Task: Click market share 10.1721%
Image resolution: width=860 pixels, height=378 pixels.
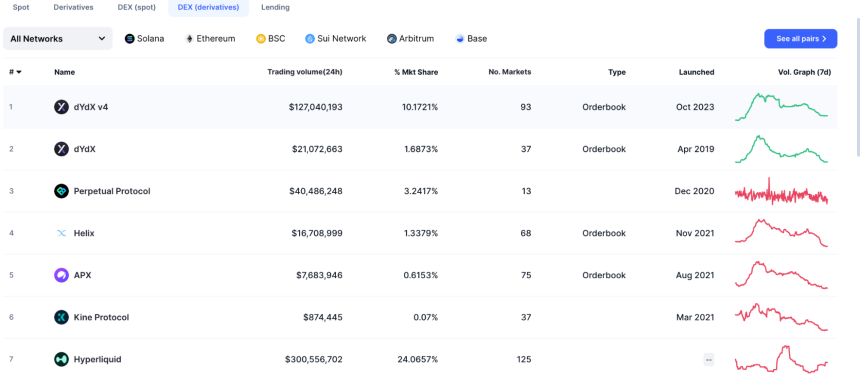Action: pos(420,107)
